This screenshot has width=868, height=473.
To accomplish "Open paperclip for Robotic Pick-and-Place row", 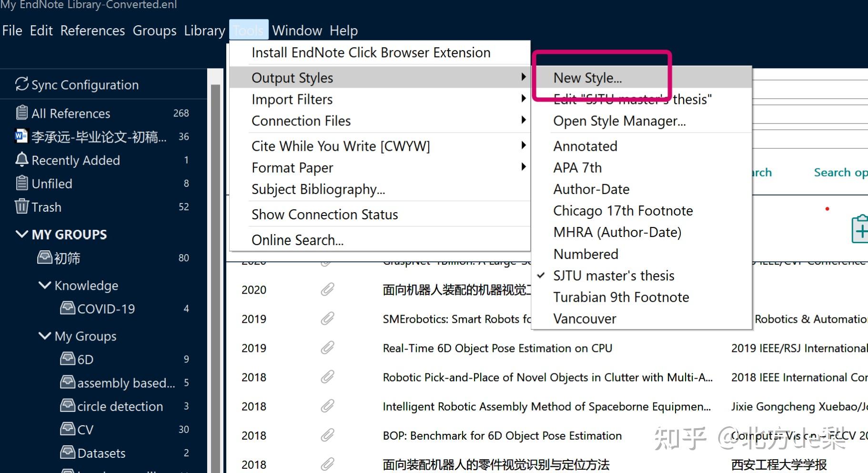I will click(327, 377).
